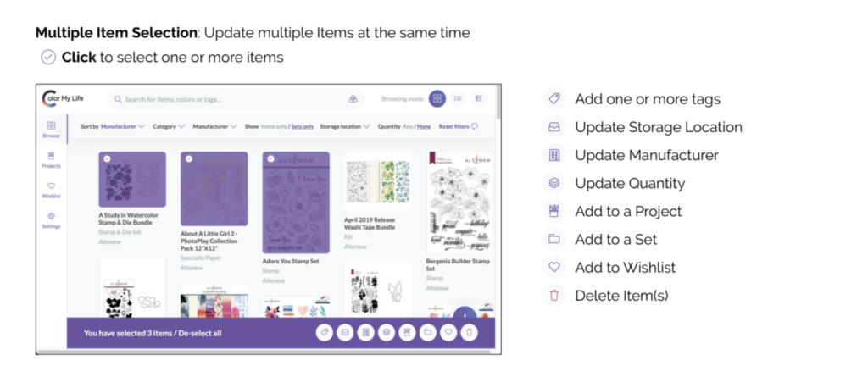Screen dimensions: 868x377
Task: Click the add tags icon in purple bar
Action: pos(325,333)
